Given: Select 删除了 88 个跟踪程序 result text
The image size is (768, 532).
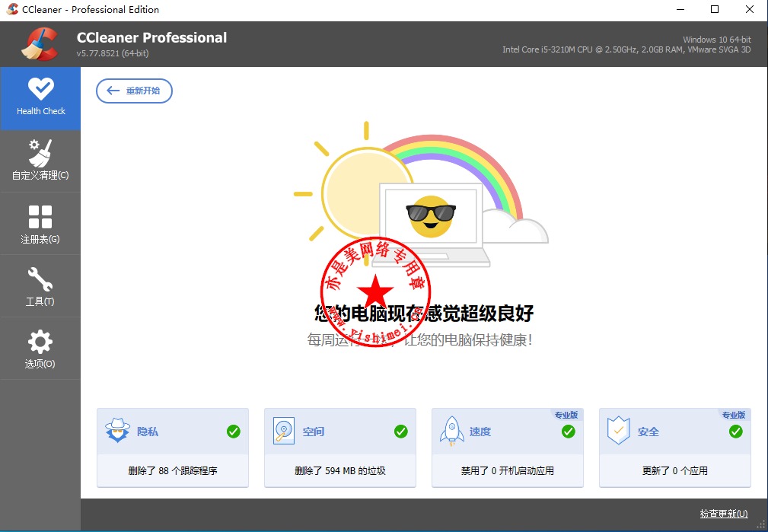Looking at the screenshot, I should (x=173, y=471).
